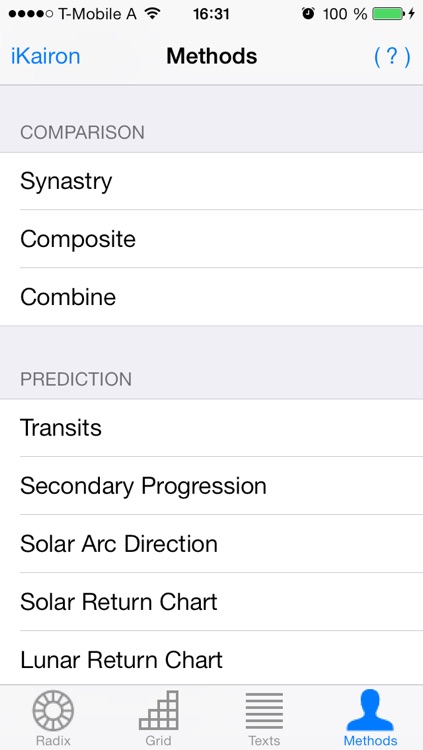This screenshot has height=750, width=423.
Task: Tap the Wi-Fi status icon
Action: 152,14
